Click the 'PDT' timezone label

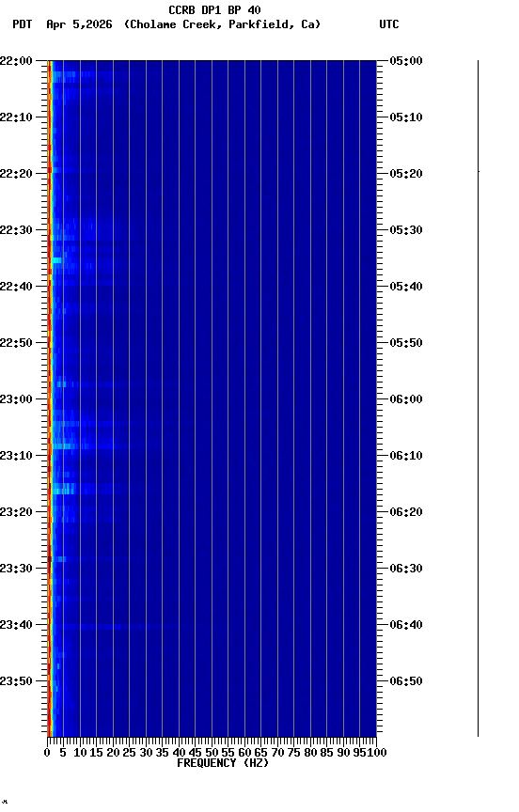pyautogui.click(x=23, y=24)
